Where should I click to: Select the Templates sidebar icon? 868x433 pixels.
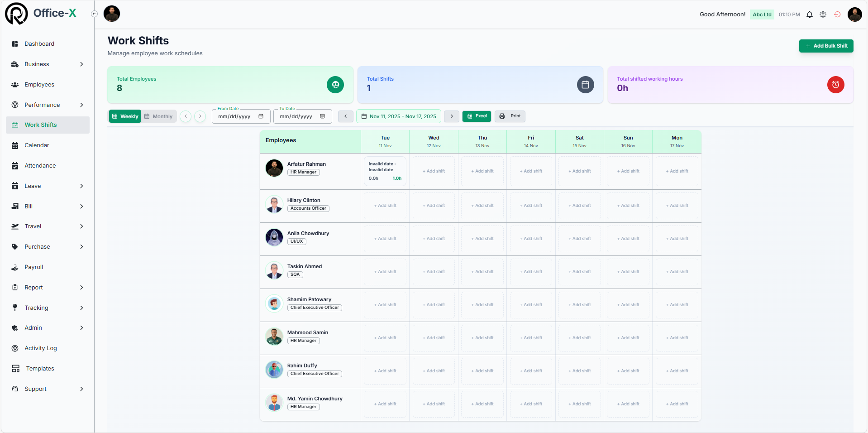(x=15, y=368)
